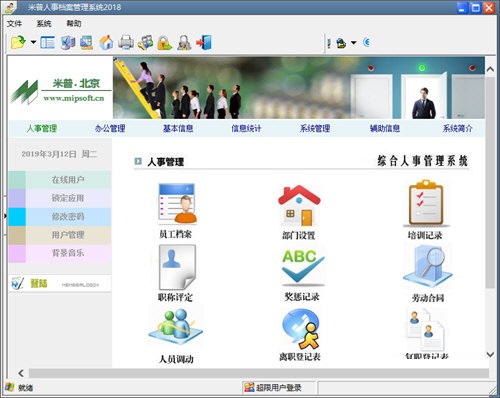Switch to the 基本信息 tab
Image resolution: width=500 pixels, height=398 pixels.
click(178, 128)
